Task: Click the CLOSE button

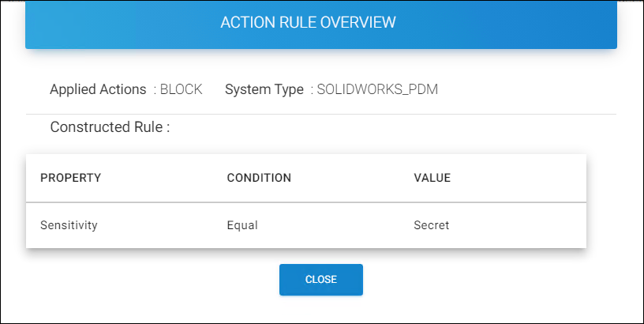Action: (320, 280)
